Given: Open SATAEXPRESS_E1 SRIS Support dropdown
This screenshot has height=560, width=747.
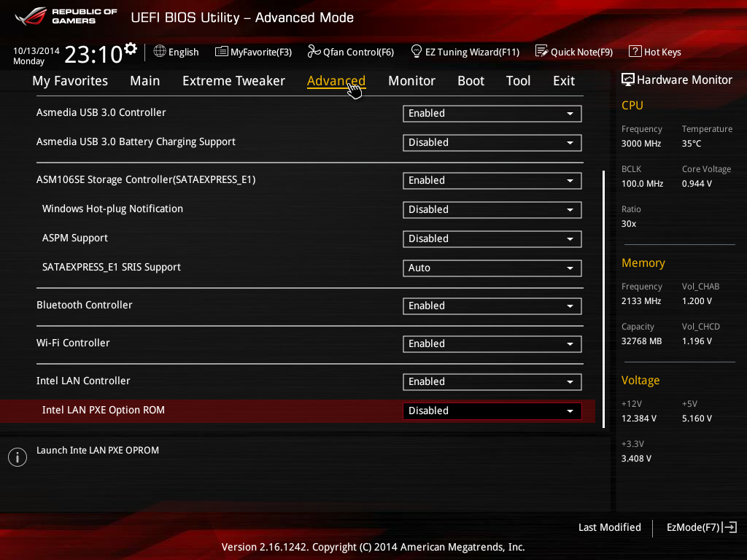Looking at the screenshot, I should [492, 268].
